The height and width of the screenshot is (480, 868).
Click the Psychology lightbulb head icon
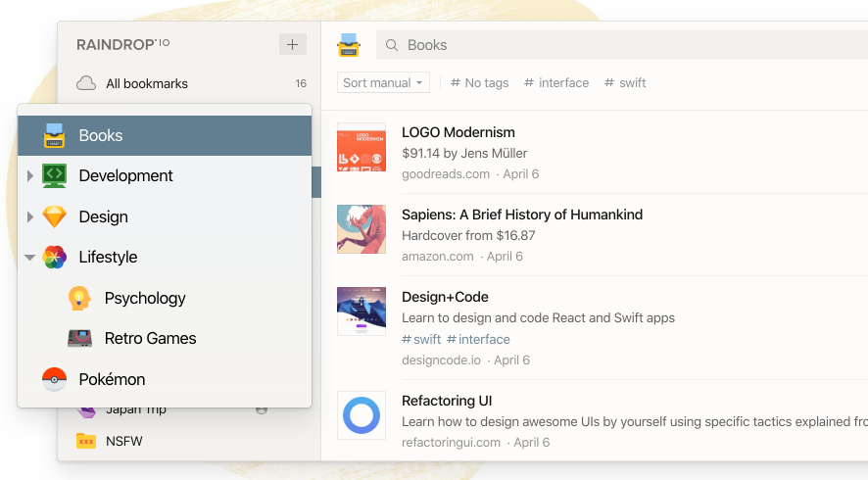pyautogui.click(x=79, y=298)
